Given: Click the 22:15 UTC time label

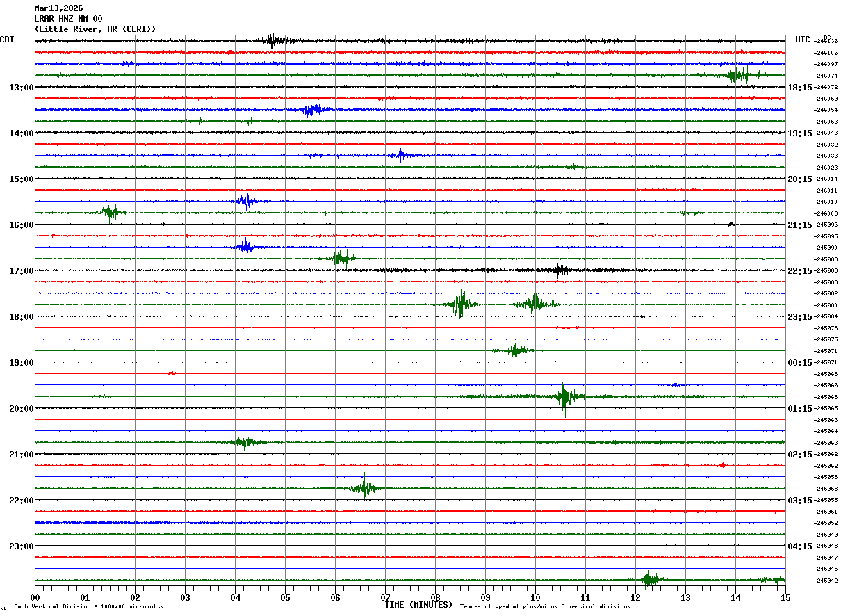Looking at the screenshot, I should point(800,270).
